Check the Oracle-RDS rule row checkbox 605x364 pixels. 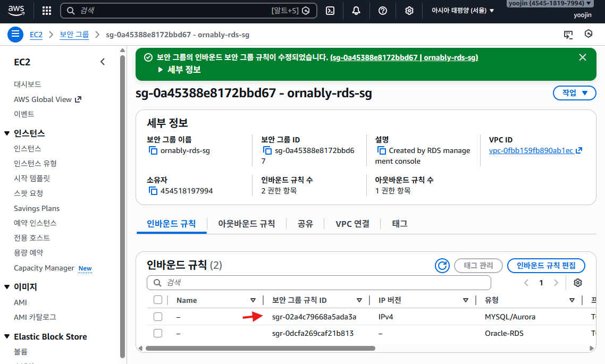[x=158, y=333]
